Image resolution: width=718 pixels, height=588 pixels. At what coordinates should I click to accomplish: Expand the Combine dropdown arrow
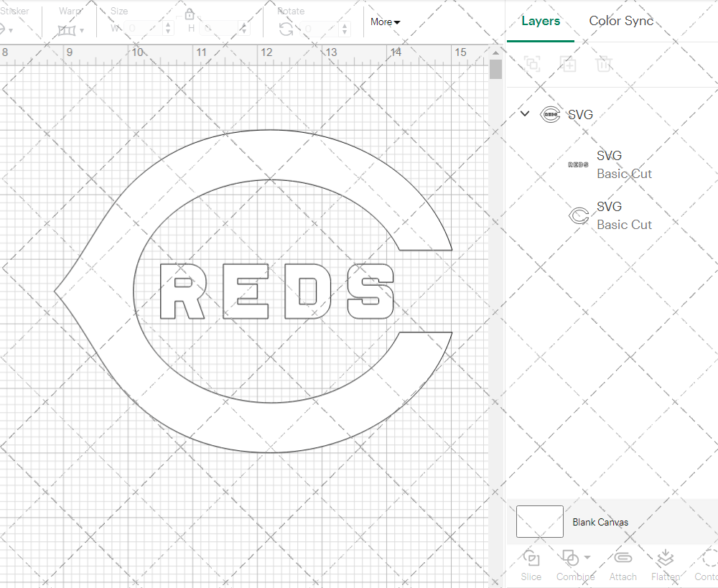pyautogui.click(x=588, y=558)
